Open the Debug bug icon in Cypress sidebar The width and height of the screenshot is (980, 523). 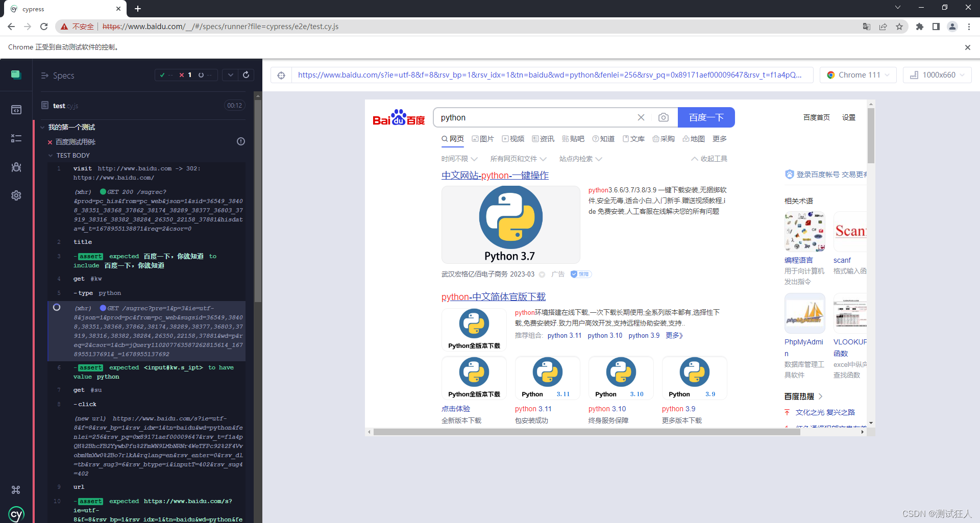point(16,167)
